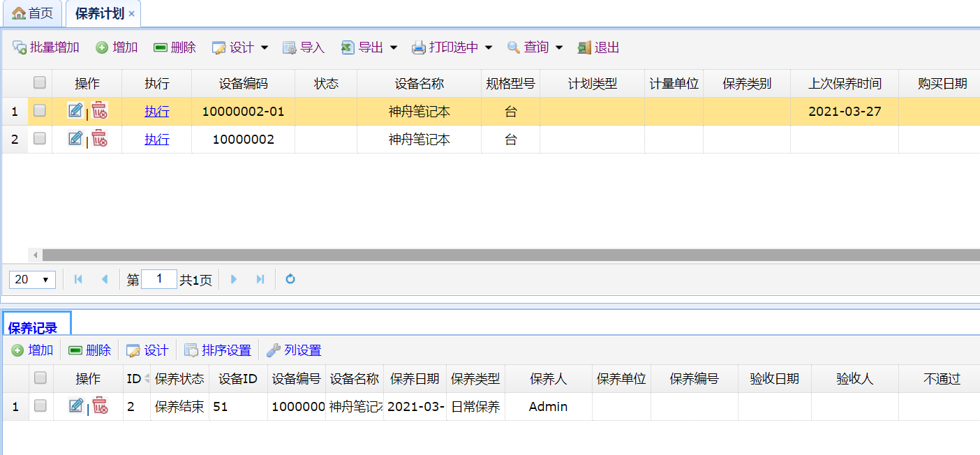The image size is (980, 455).
Task: Click the exit (退出) door icon
Action: pyautogui.click(x=584, y=47)
